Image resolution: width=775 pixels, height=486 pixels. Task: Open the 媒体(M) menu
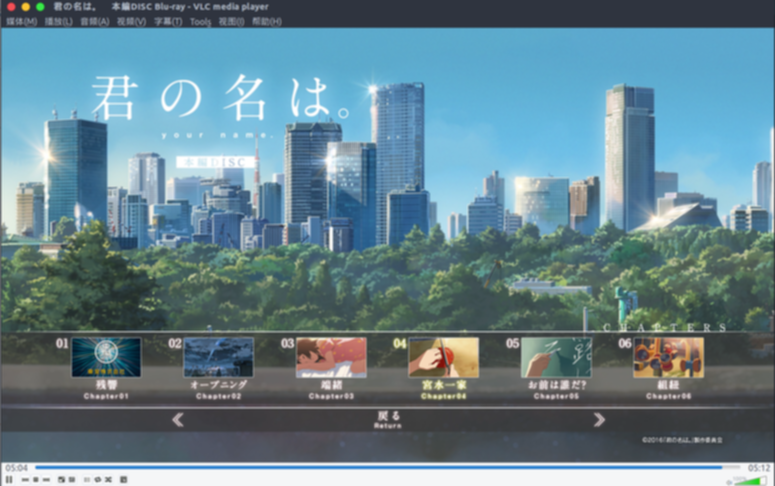coord(22,21)
